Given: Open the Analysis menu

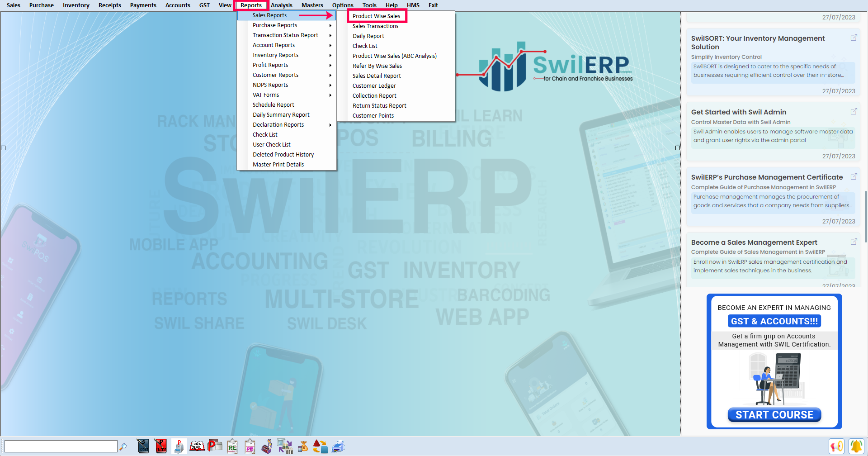Looking at the screenshot, I should [x=282, y=5].
